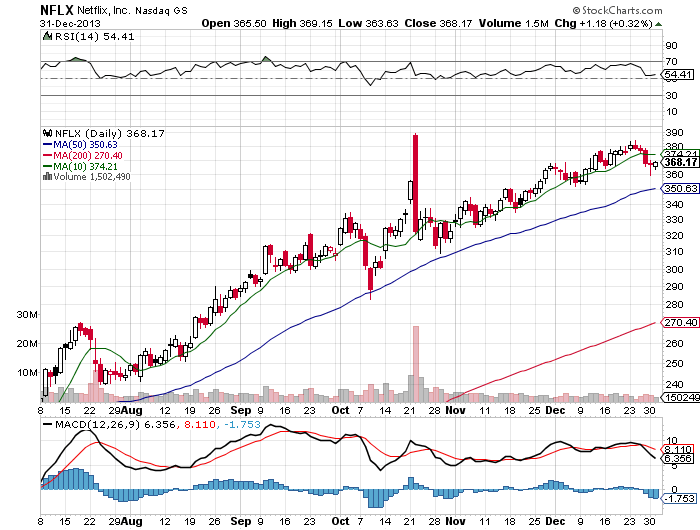Image resolution: width=700 pixels, height=530 pixels.
Task: Select the black MACD legend line
Action: pos(48,424)
